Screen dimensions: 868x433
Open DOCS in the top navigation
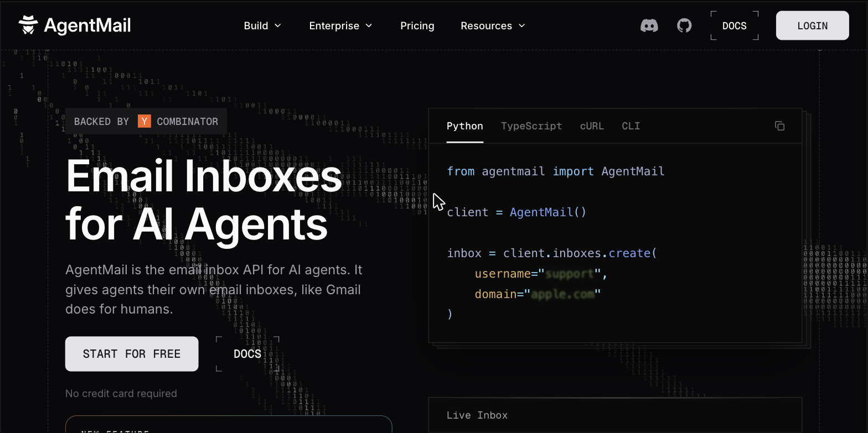(735, 26)
